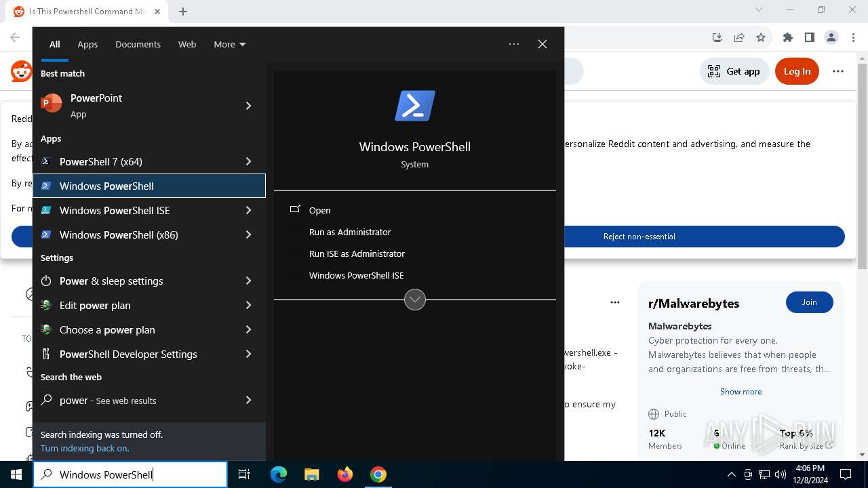868x488 pixels.
Task: Open More filter dropdown
Action: click(x=230, y=44)
